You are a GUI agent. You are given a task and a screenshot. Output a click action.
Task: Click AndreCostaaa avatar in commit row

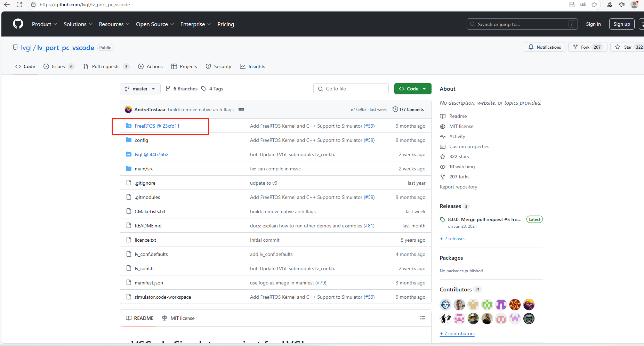click(128, 110)
